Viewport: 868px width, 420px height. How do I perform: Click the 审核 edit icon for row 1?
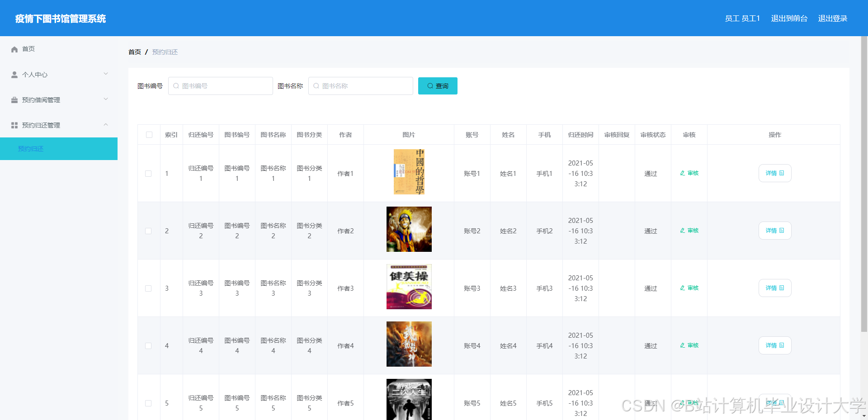pyautogui.click(x=683, y=173)
